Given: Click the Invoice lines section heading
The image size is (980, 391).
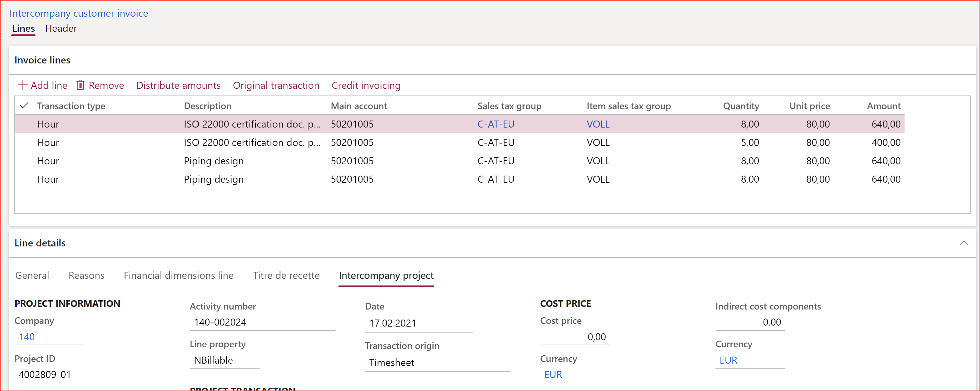Looking at the screenshot, I should tap(42, 60).
